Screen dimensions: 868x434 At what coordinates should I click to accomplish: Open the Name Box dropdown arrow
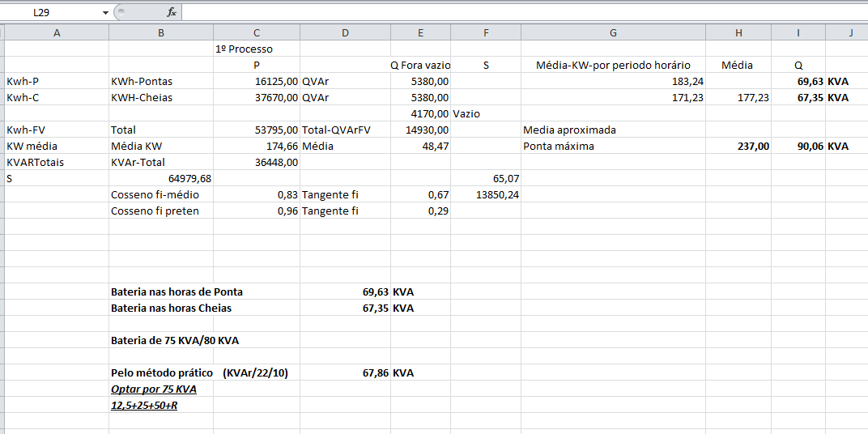(105, 13)
